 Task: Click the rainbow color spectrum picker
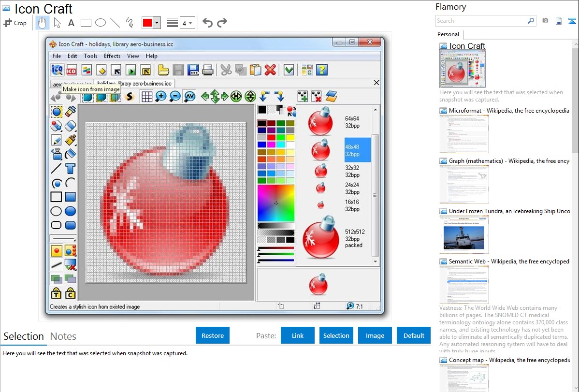(276, 203)
